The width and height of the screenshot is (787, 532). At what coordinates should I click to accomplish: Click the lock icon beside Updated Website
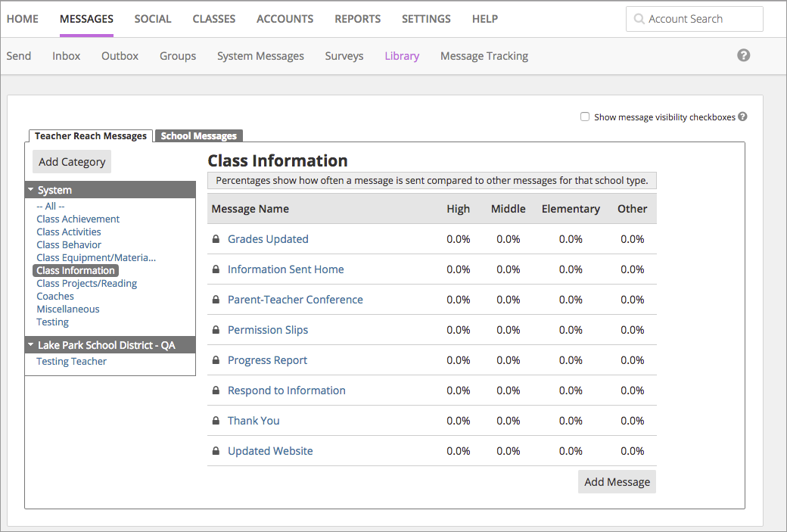tap(216, 450)
